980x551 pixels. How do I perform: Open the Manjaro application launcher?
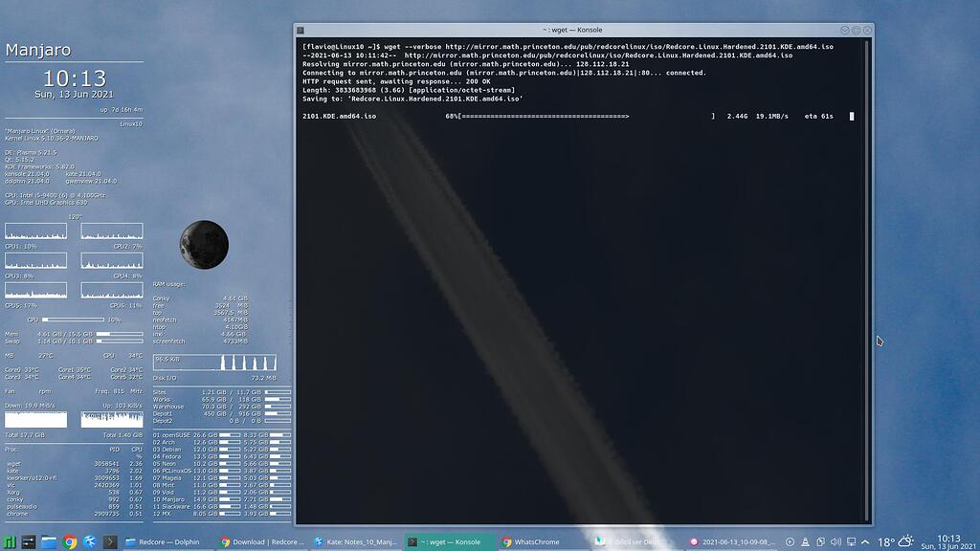click(x=9, y=541)
